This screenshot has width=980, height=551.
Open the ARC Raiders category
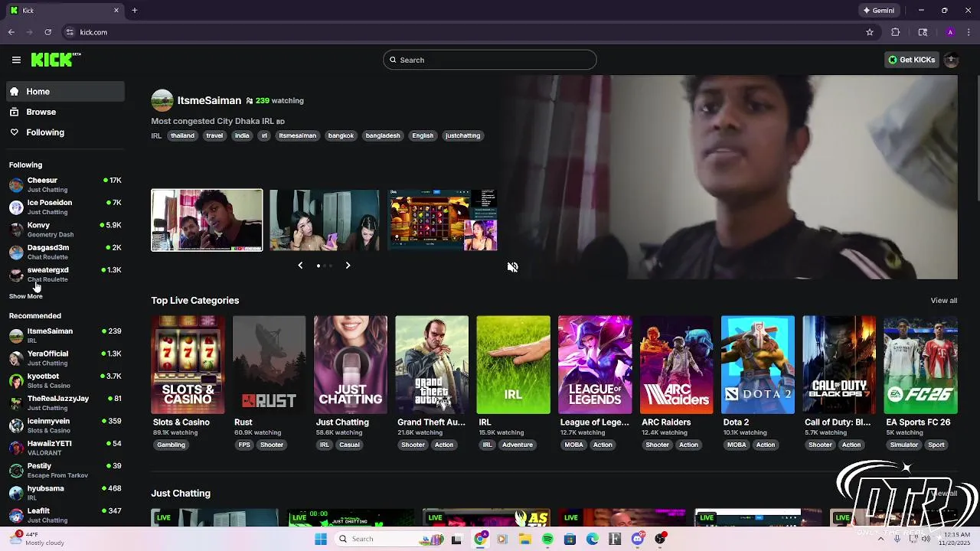coord(676,365)
